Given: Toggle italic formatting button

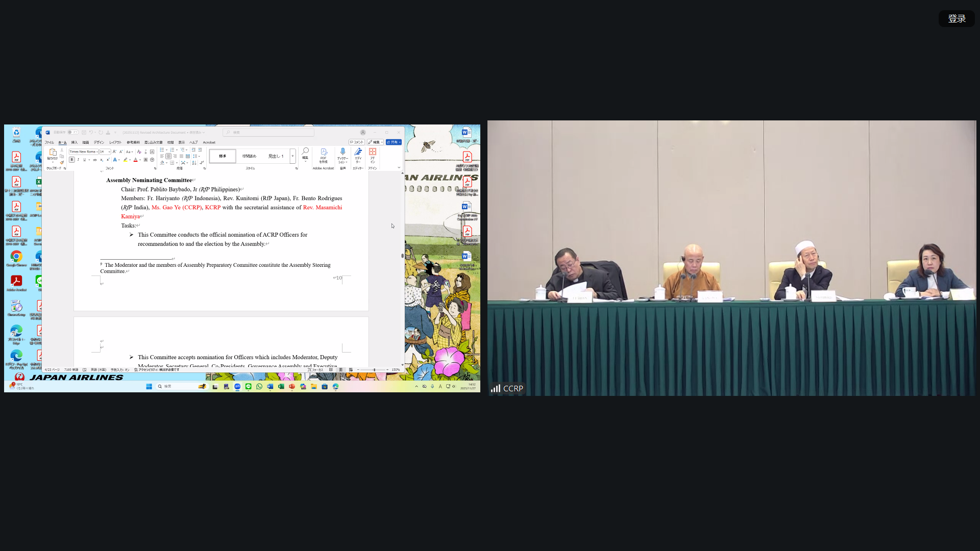Looking at the screenshot, I should pos(78,160).
